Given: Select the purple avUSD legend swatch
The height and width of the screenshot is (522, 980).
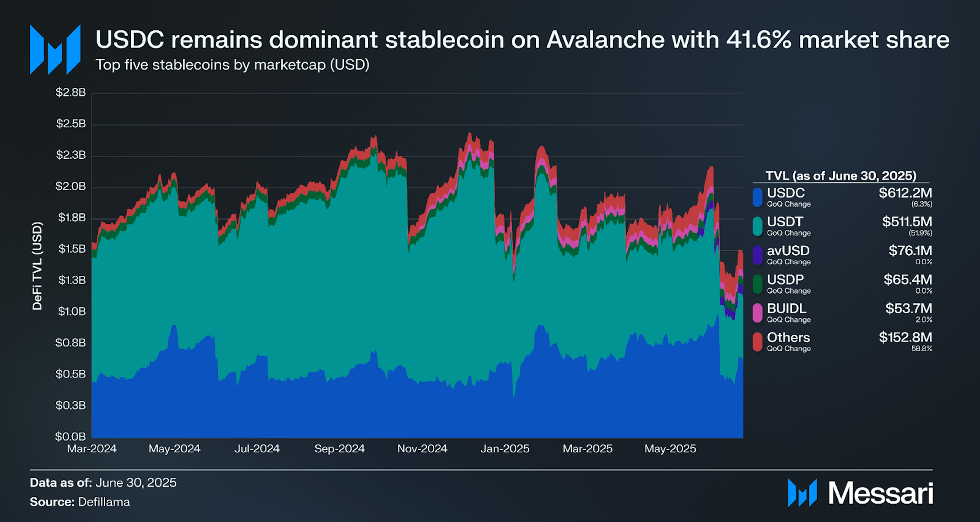Looking at the screenshot, I should tap(758, 255).
